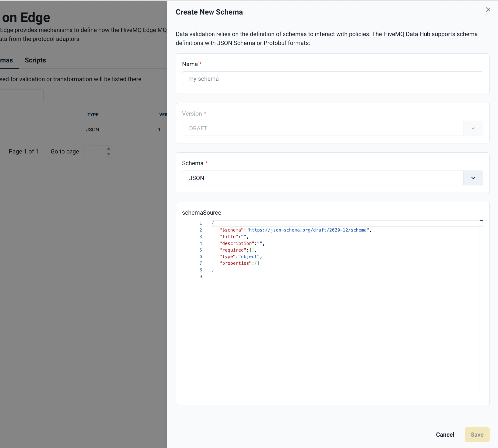This screenshot has width=498, height=448.
Task: Select the page number input showing 1
Action: [x=95, y=151]
